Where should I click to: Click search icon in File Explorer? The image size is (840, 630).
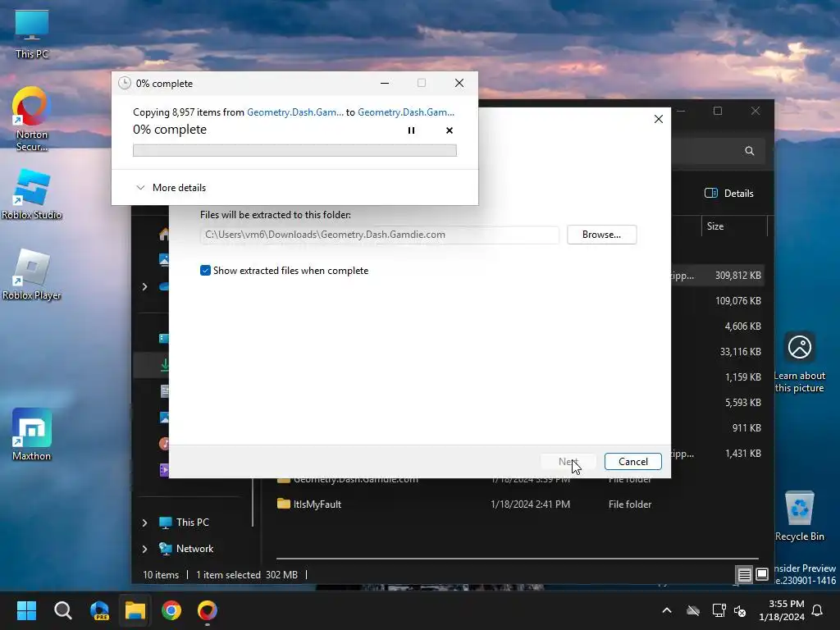(750, 151)
